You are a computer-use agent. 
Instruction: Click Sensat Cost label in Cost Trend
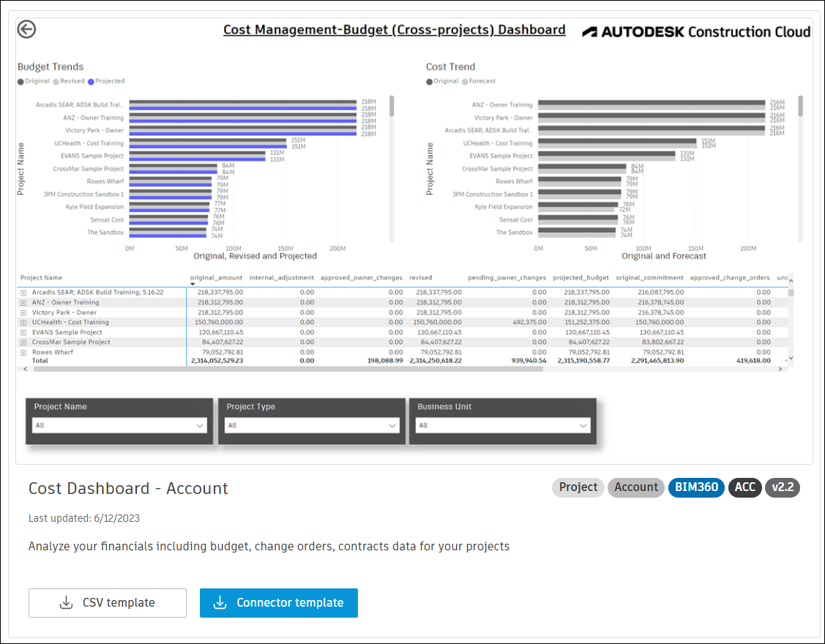point(515,220)
